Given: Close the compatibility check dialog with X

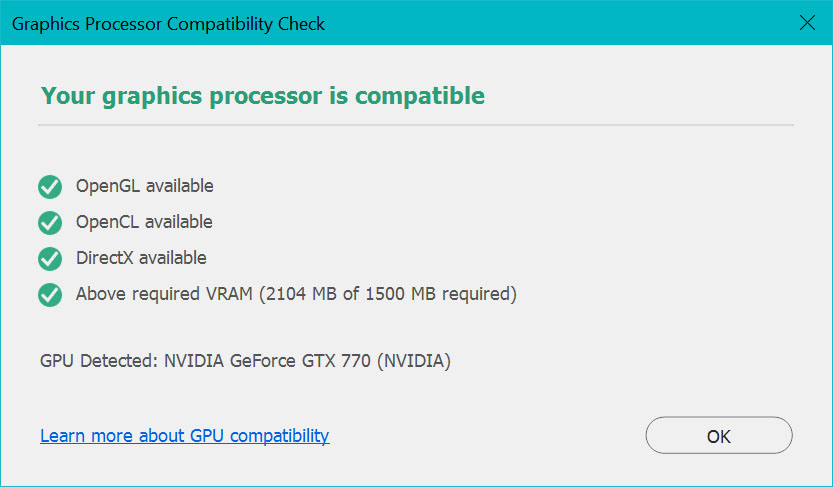Looking at the screenshot, I should point(807,23).
